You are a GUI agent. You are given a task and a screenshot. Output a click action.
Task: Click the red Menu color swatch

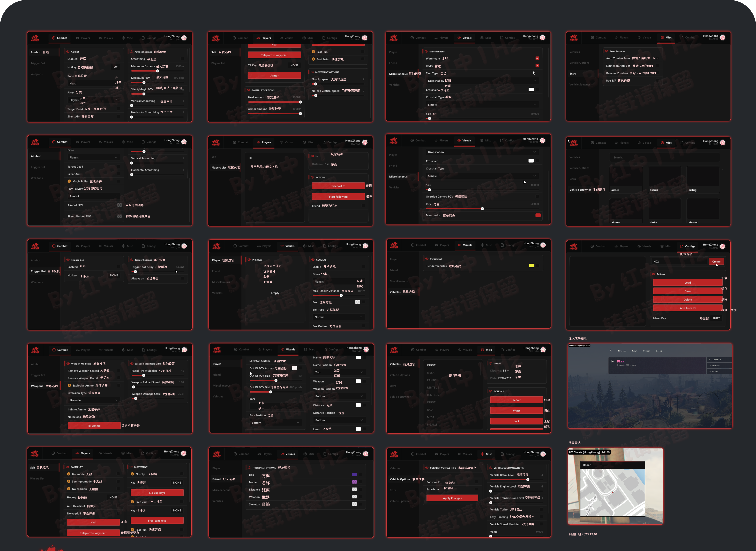pos(538,215)
